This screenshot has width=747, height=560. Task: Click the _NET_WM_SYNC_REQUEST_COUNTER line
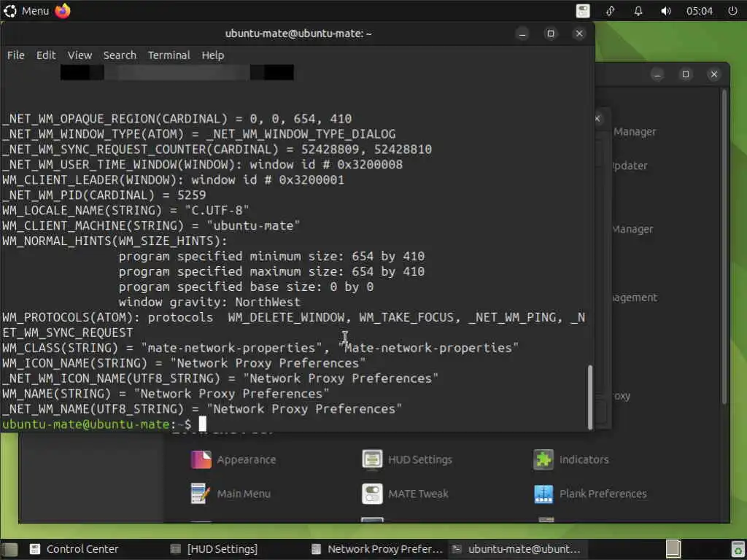tap(217, 149)
